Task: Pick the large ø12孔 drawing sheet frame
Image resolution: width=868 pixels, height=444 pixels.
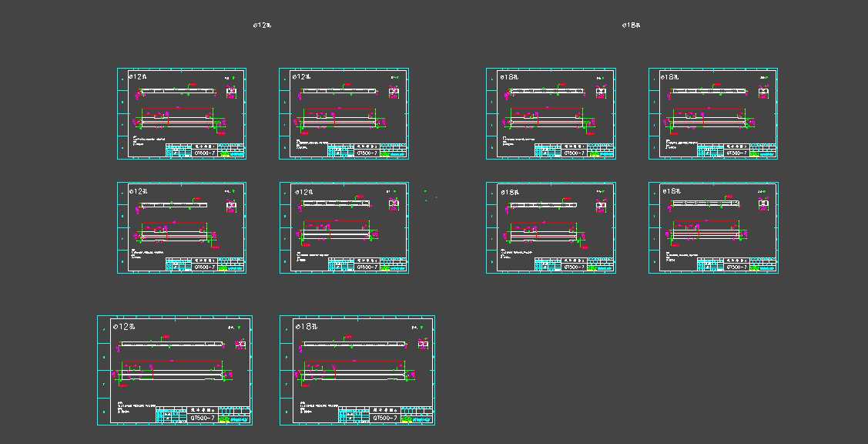Action: tap(174, 370)
